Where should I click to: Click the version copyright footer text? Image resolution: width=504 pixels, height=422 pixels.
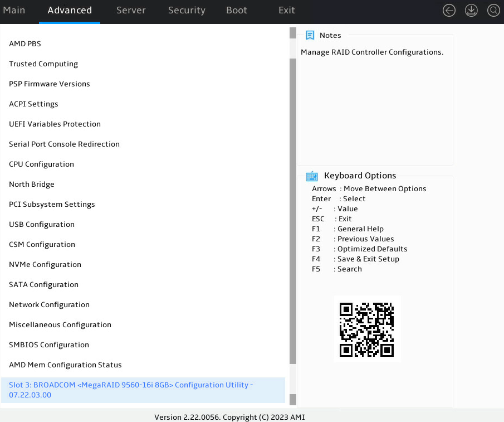coord(229,417)
